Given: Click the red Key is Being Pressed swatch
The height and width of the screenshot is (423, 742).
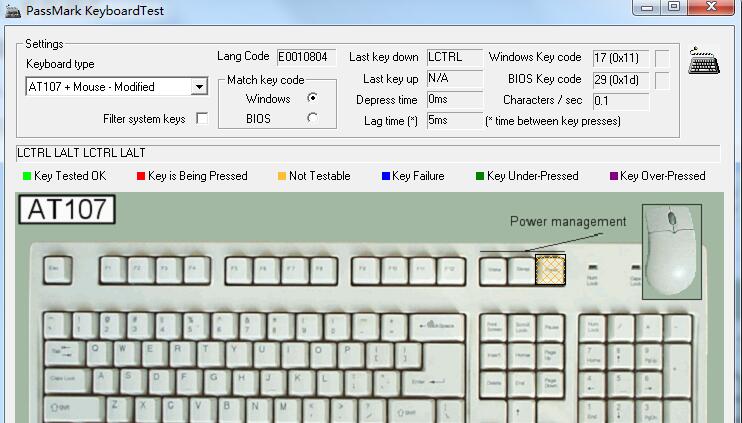Looking at the screenshot, I should (141, 176).
